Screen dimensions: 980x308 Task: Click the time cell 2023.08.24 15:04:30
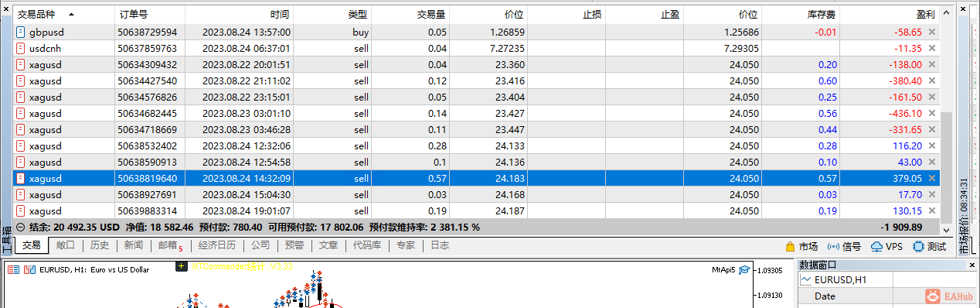[x=247, y=194]
